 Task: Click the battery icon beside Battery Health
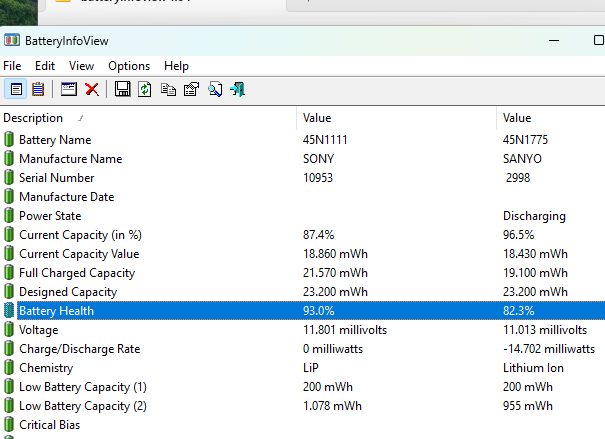click(9, 311)
